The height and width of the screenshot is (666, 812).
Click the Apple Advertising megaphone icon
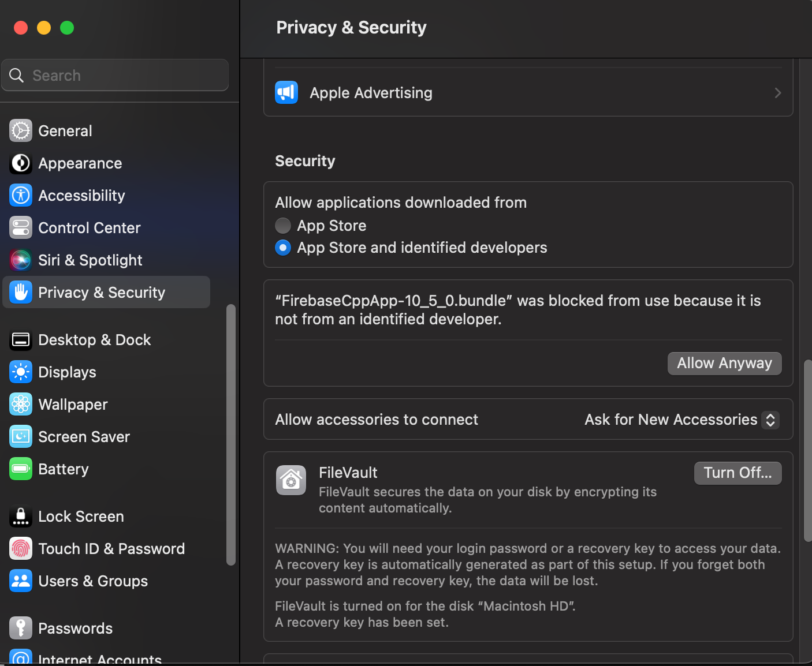click(286, 93)
